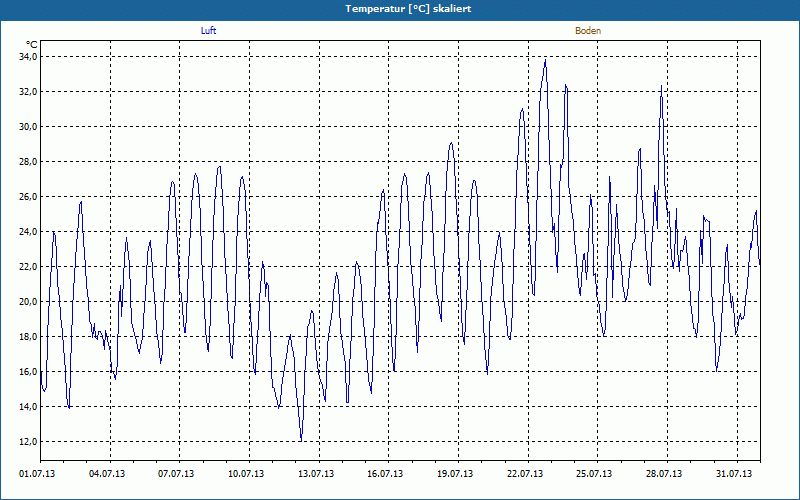Click the 04.07.13 date label
Viewport: 800px width, 500px height.
[x=107, y=474]
